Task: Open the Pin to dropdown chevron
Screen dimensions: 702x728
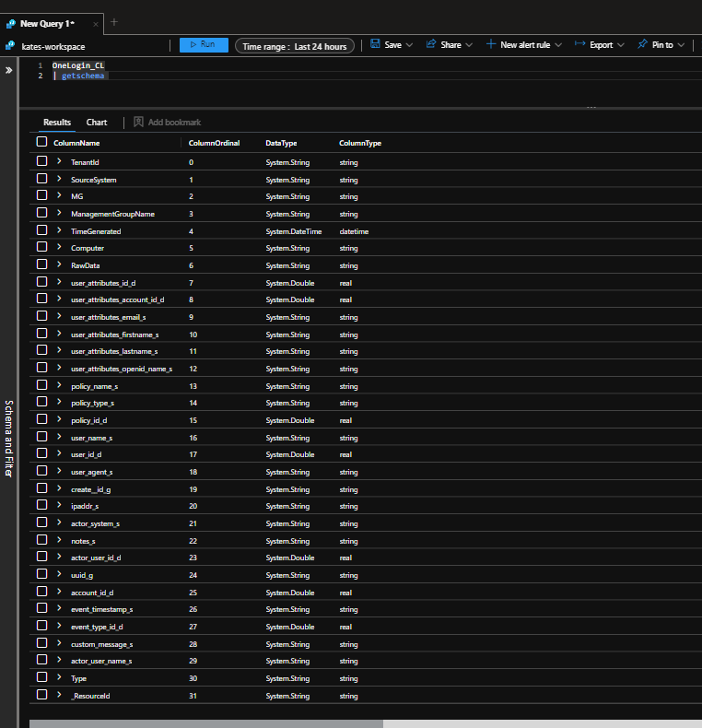Action: 681,45
